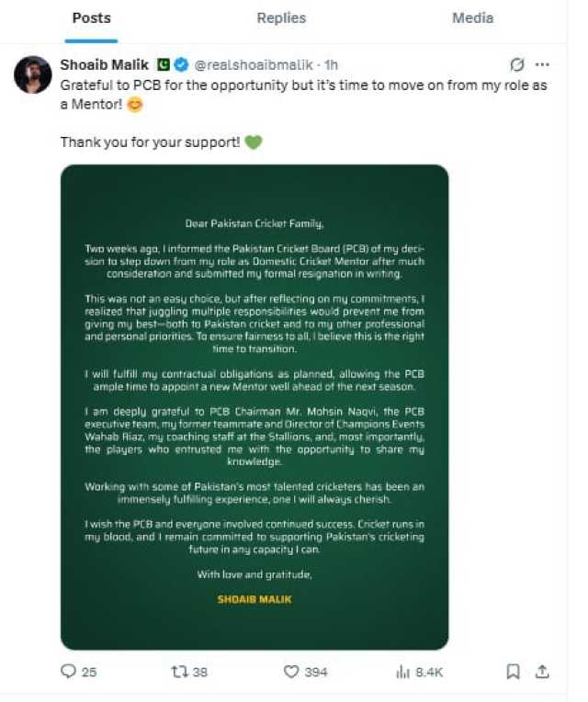The width and height of the screenshot is (588, 702).
Task: Click the 1h post timestamp
Action: point(331,65)
